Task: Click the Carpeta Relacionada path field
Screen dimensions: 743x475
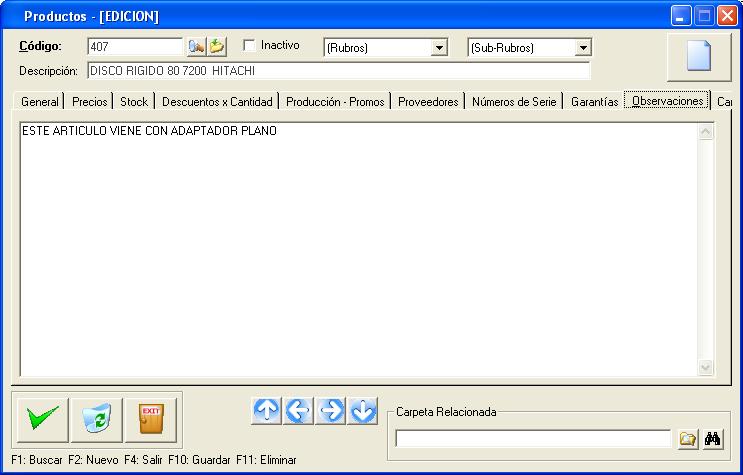Action: click(x=533, y=438)
